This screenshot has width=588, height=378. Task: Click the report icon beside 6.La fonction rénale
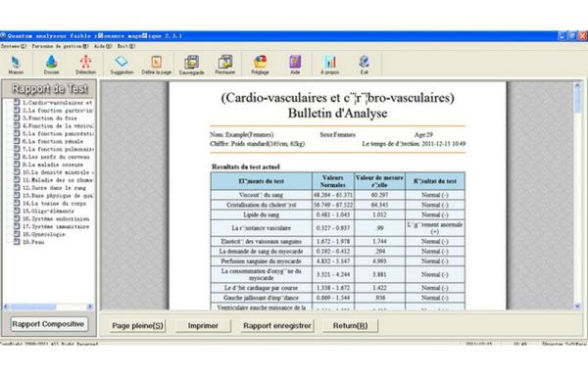(x=17, y=141)
